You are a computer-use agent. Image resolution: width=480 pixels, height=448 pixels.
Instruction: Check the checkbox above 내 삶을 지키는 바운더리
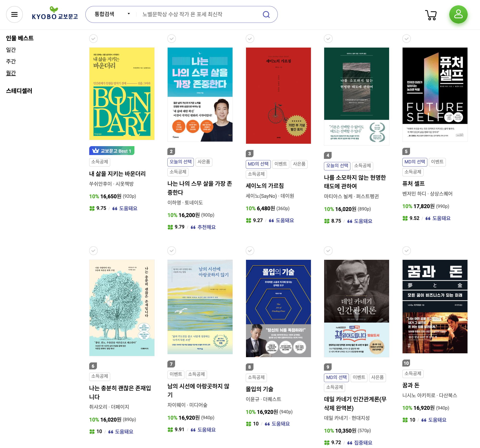[94, 38]
